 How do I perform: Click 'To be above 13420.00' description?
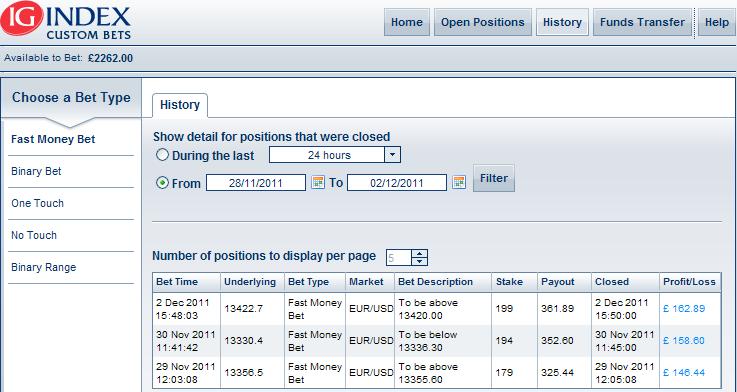click(428, 309)
